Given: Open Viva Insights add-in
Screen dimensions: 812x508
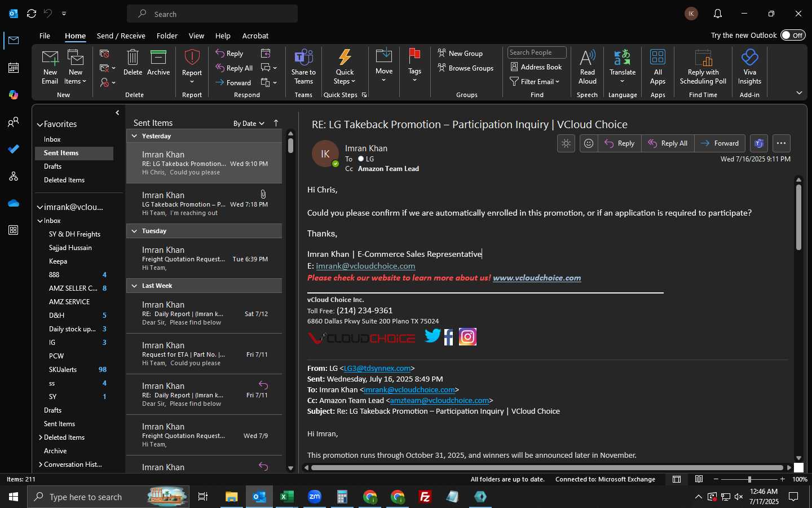Looking at the screenshot, I should pos(749,58).
